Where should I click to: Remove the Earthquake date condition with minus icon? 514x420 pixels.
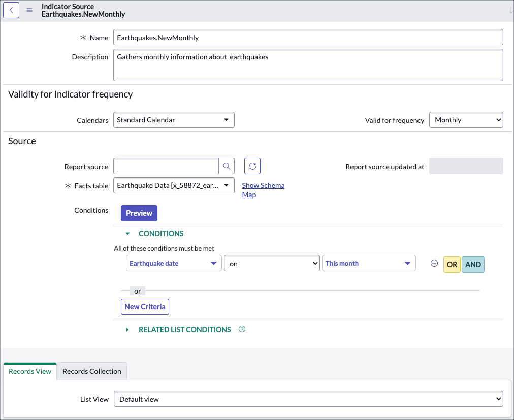point(434,263)
